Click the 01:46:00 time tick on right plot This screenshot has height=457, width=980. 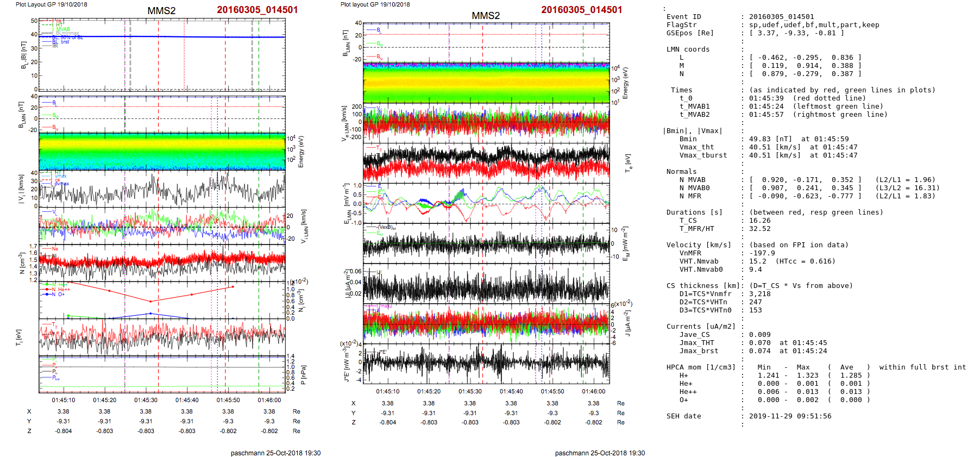(593, 391)
